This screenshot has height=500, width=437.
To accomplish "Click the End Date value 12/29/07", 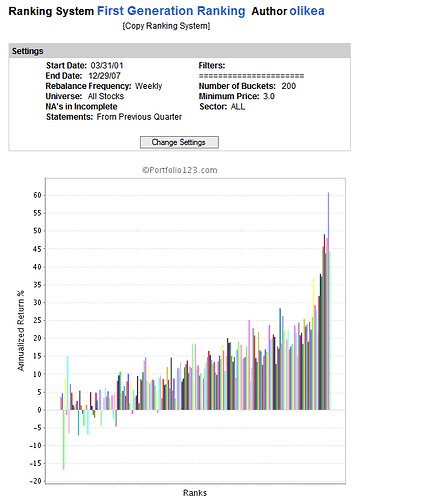I will [x=104, y=76].
